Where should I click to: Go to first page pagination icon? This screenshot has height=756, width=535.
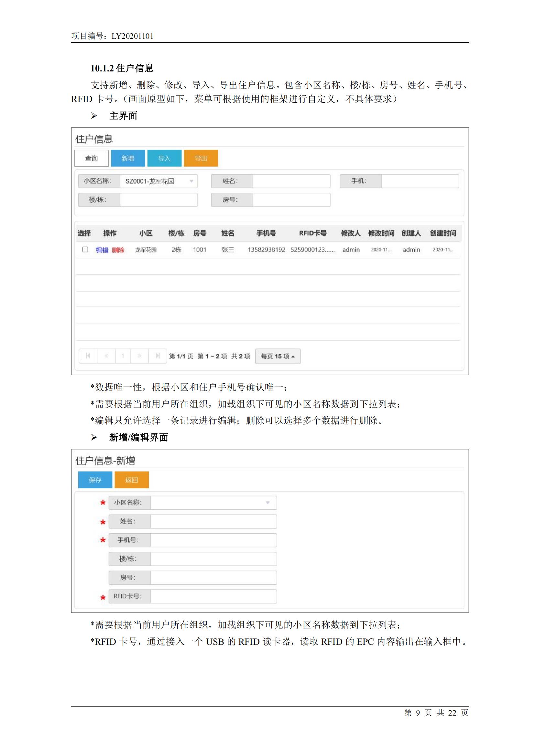(x=88, y=356)
